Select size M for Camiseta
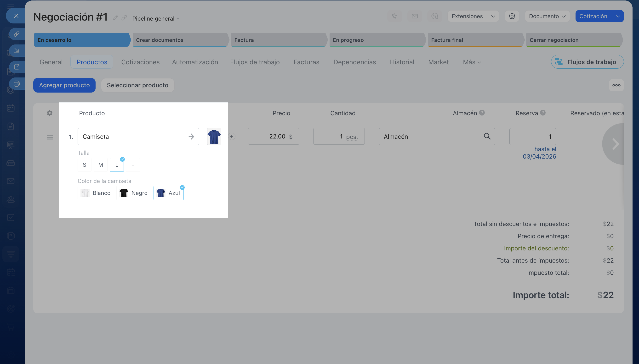 [101, 165]
